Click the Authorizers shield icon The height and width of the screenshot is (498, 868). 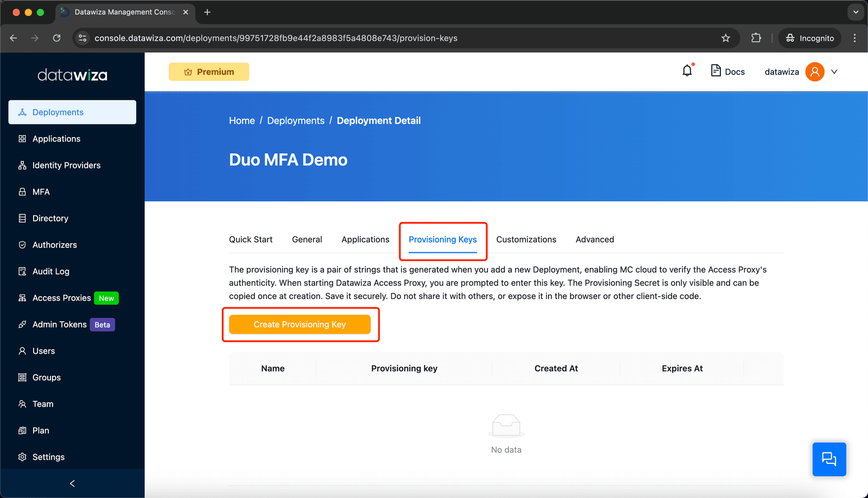(x=22, y=245)
